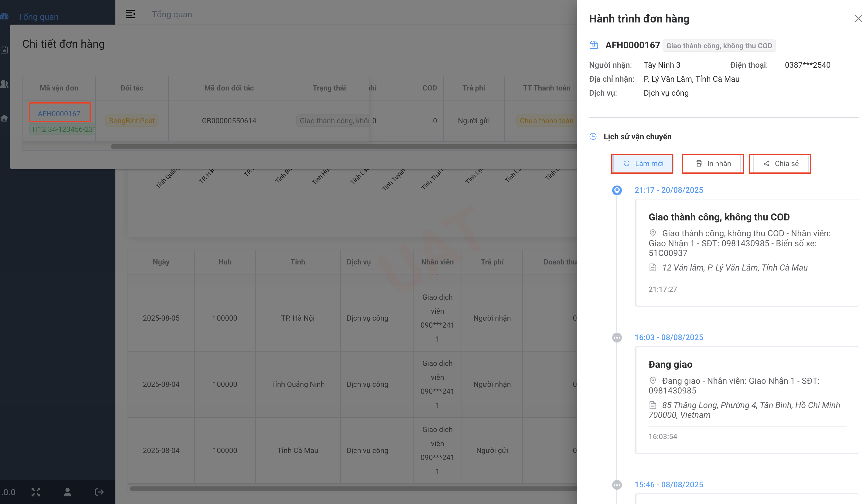This screenshot has width=866, height=504.
Task: Click the Tổng quan breadcrumb in header
Action: point(172,15)
